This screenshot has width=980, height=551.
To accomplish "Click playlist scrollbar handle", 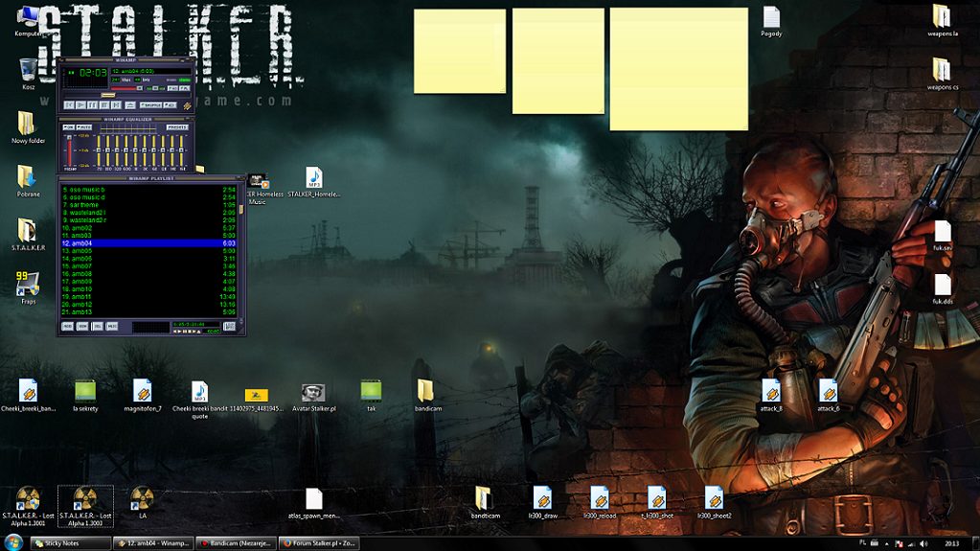I will pos(240,210).
